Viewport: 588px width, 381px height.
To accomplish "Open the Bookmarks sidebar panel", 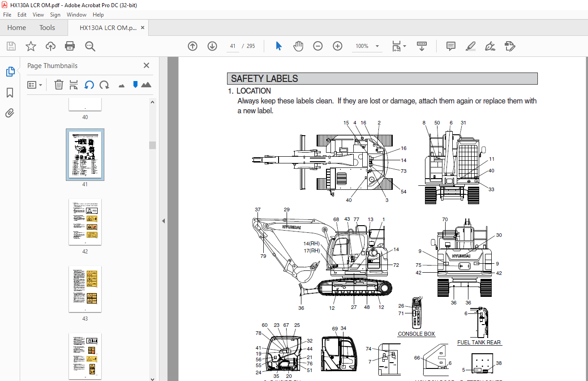I will (10, 93).
